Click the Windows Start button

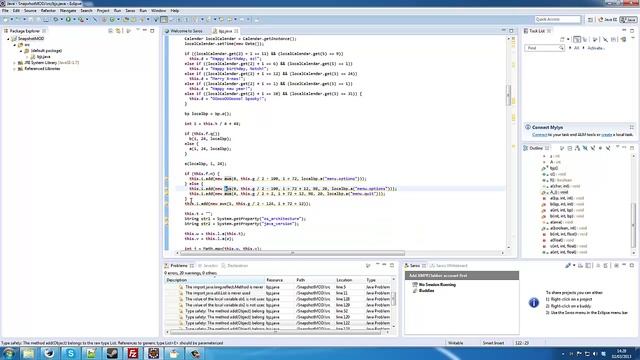click(x=9, y=353)
